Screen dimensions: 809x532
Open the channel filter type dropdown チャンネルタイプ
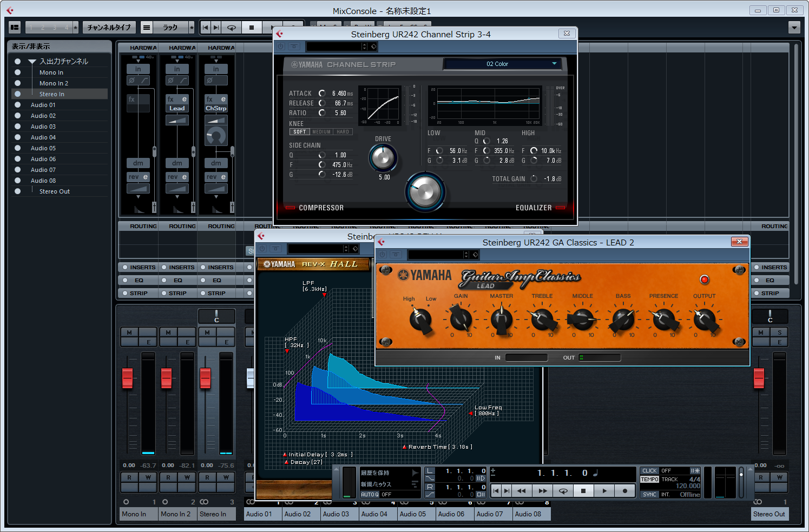pyautogui.click(x=109, y=27)
